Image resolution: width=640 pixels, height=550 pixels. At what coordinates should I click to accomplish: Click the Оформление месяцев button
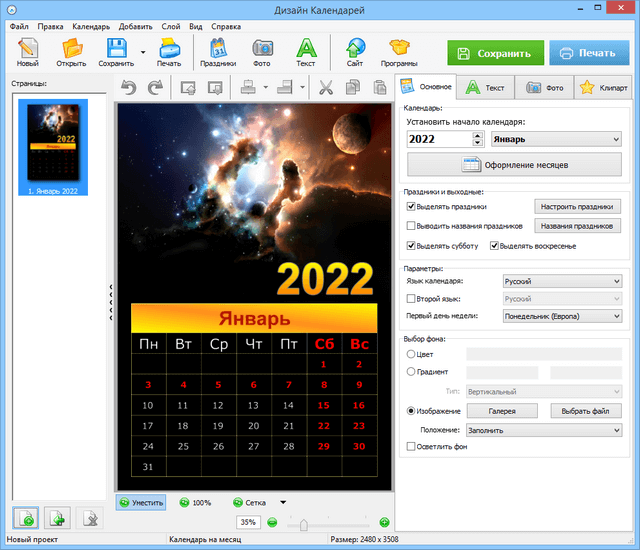tap(514, 164)
